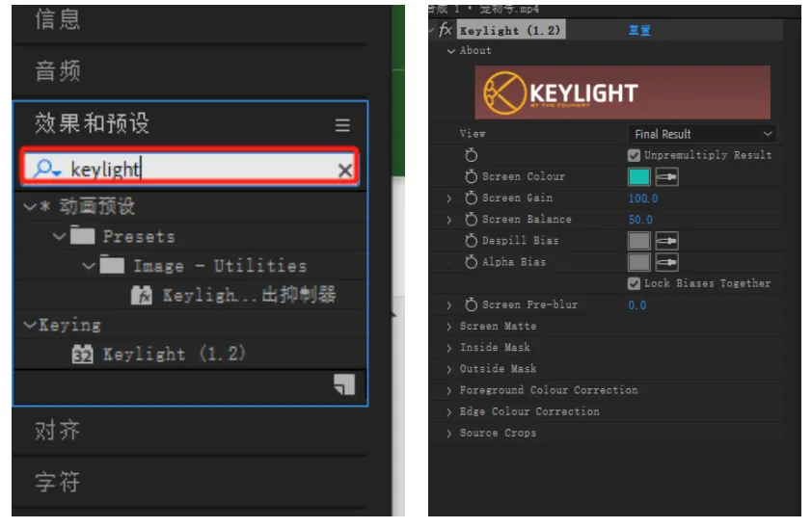Toggle the Screen Colour stopwatch
812x528 pixels.
(x=471, y=177)
